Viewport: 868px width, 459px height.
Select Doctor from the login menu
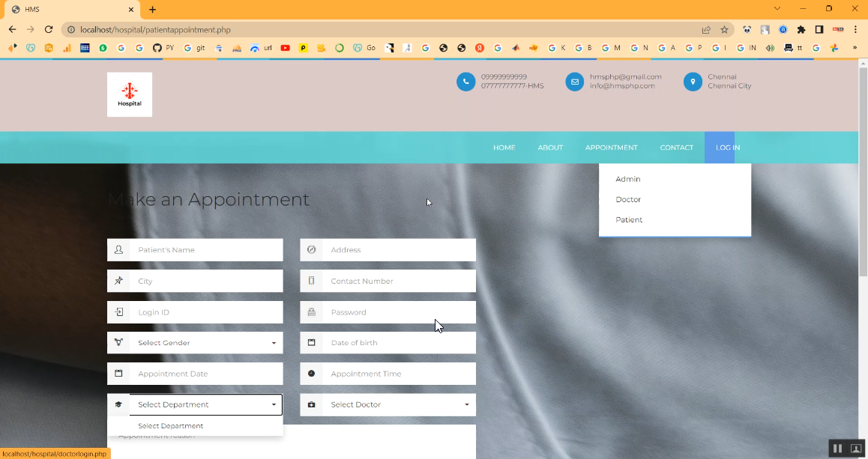pyautogui.click(x=628, y=200)
